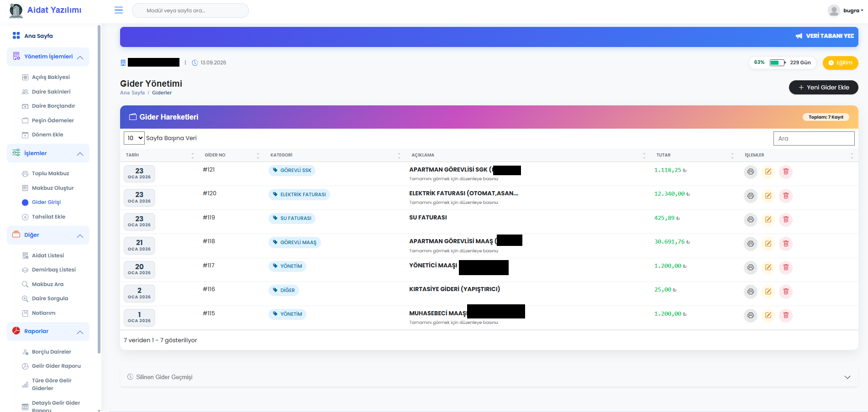Open the rows-per-page dropdown
The width and height of the screenshot is (868, 412).
click(134, 138)
